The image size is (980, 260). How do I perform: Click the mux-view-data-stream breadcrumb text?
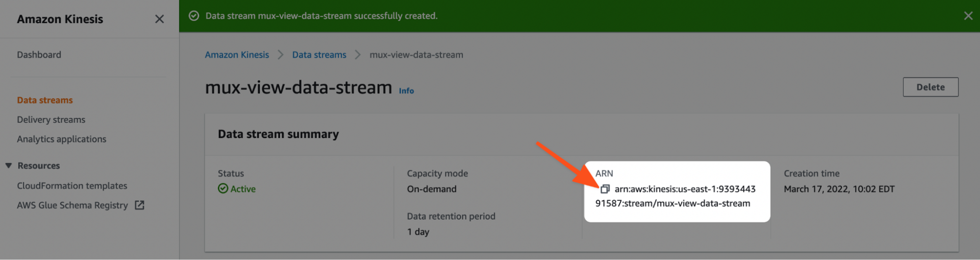[416, 55]
